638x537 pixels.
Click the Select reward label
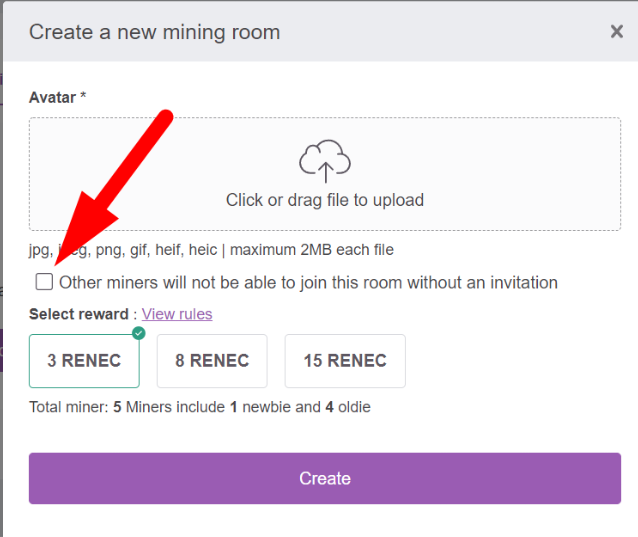(x=79, y=314)
